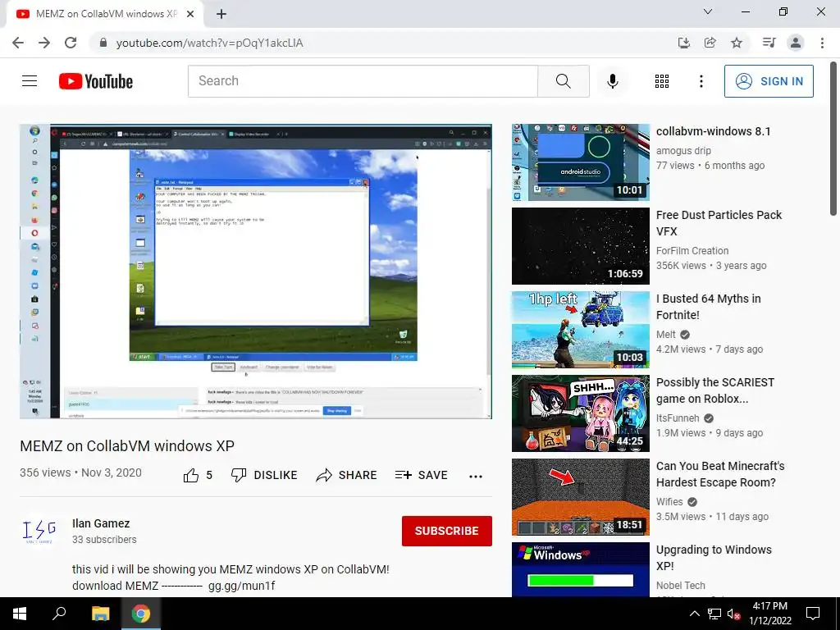Open Chrome three-dot menu
The width and height of the screenshot is (840, 630).
(822, 43)
